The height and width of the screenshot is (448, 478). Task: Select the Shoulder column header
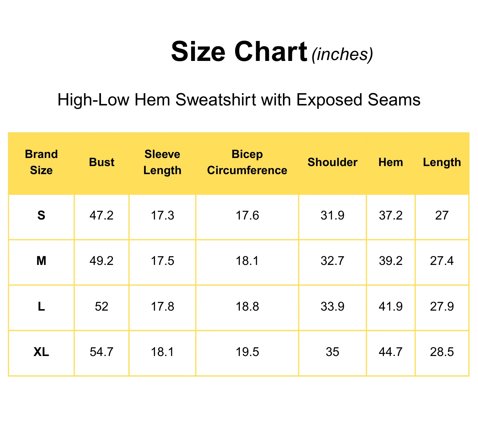coord(333,162)
